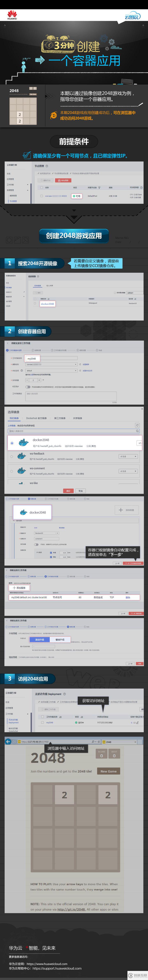Image resolution: width=148 pixels, height=980 pixels.
Task: Click the search magnifier in the image name field
Action: (137, 431)
